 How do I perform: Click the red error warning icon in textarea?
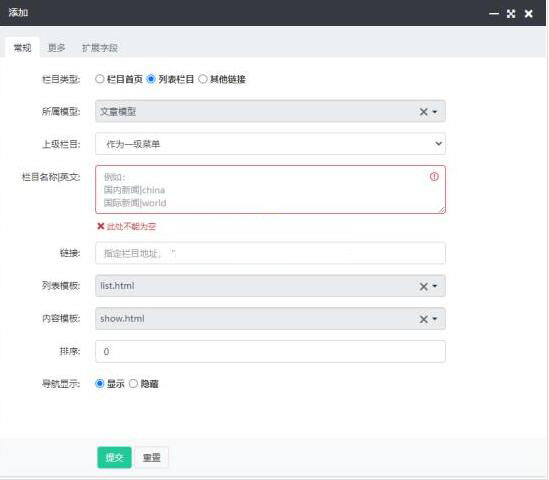pos(434,176)
